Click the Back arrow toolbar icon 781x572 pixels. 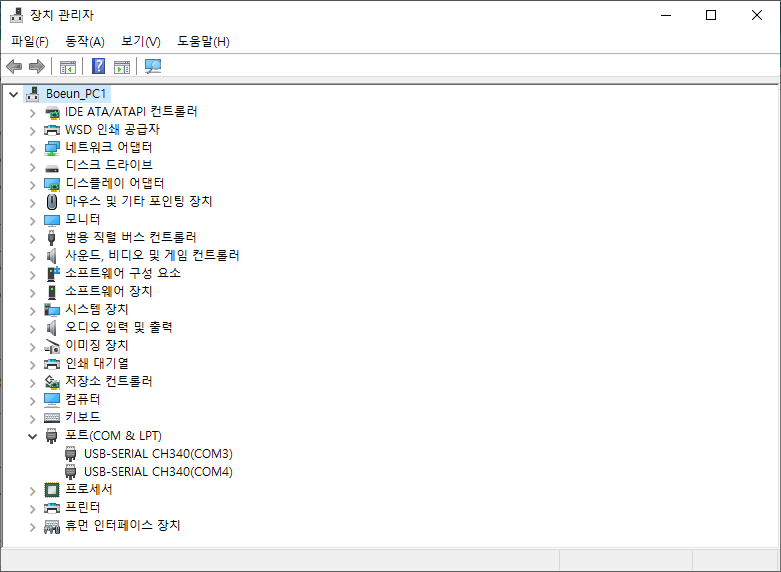(14, 66)
